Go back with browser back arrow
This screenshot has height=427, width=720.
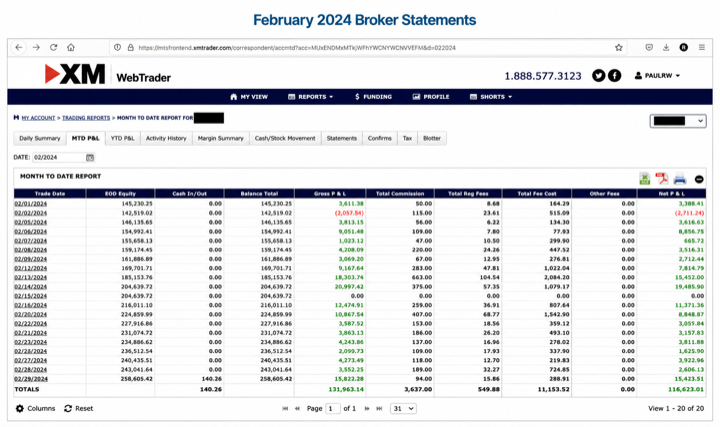(x=19, y=47)
